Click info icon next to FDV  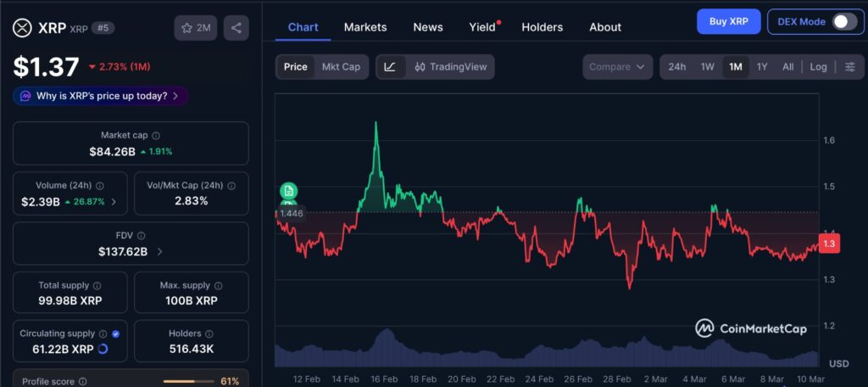(142, 236)
